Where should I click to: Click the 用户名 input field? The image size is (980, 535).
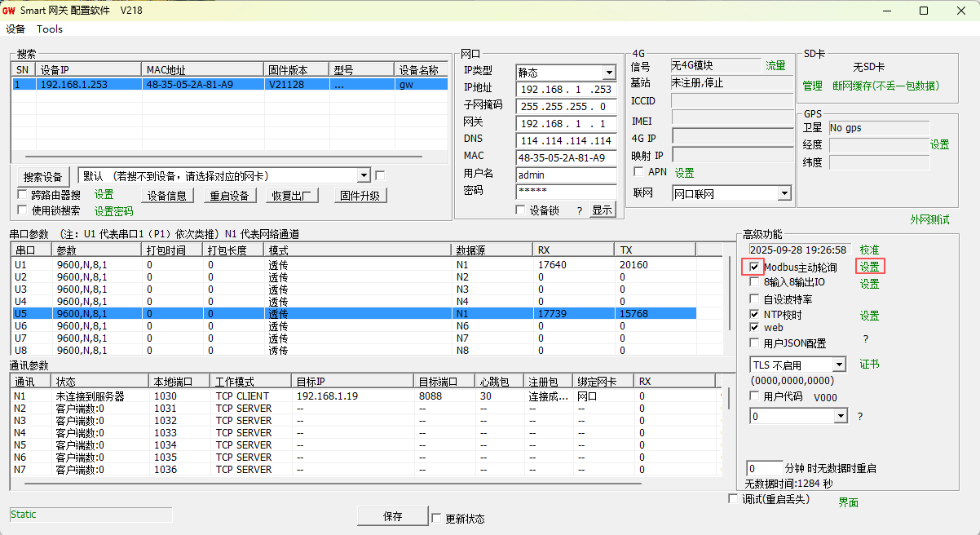(x=566, y=175)
